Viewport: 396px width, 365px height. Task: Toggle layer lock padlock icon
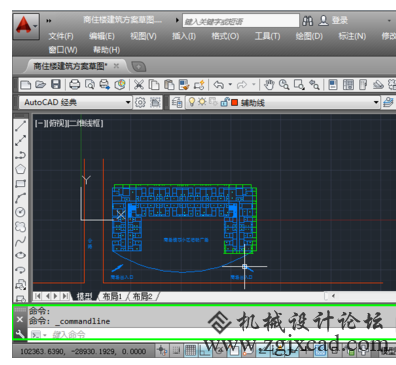pos(225,102)
